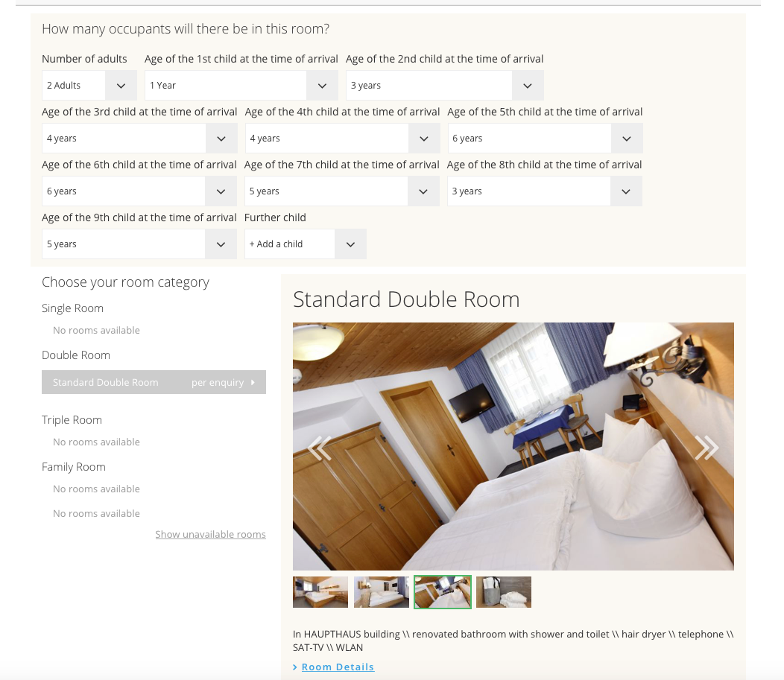The height and width of the screenshot is (680, 784).
Task: Change the 8th child age dropdown
Action: coord(544,191)
